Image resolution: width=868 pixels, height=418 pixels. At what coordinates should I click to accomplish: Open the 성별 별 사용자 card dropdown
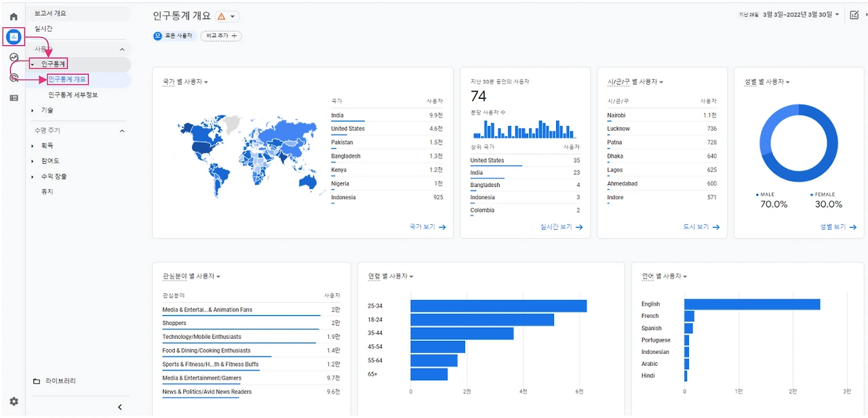pyautogui.click(x=767, y=82)
